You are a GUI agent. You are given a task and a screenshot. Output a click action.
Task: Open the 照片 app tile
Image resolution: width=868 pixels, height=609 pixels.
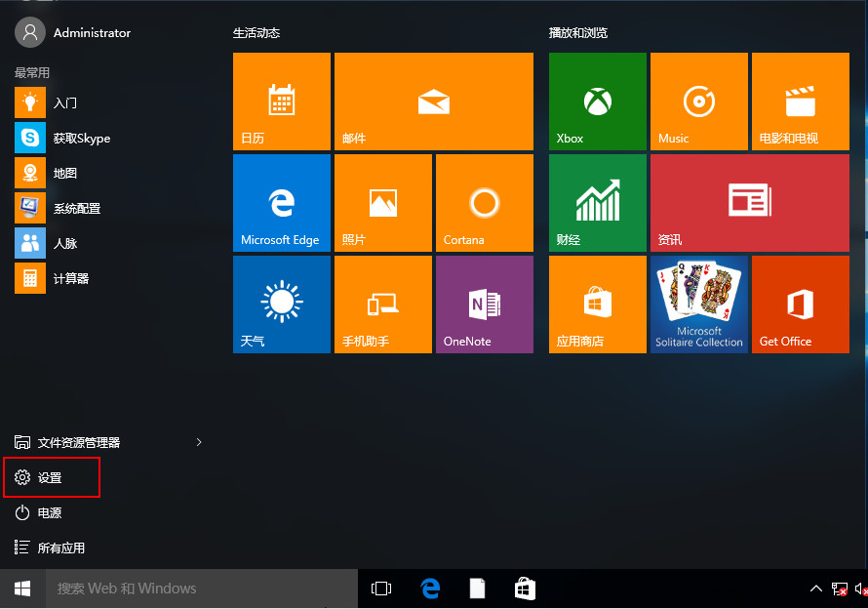[382, 202]
